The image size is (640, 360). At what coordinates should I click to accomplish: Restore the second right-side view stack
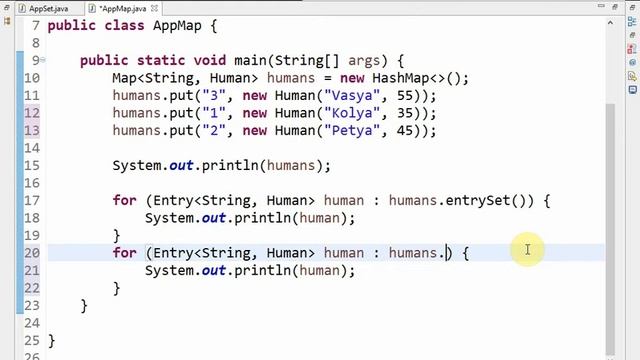click(632, 36)
